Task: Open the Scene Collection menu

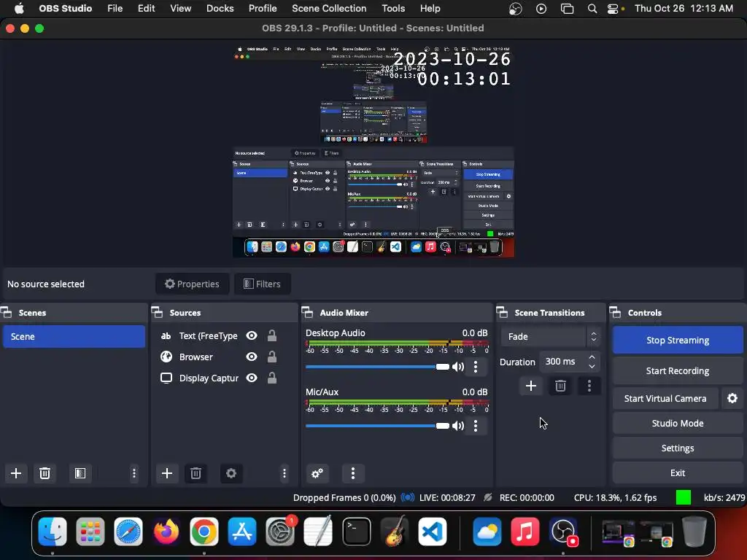Action: pos(329,9)
